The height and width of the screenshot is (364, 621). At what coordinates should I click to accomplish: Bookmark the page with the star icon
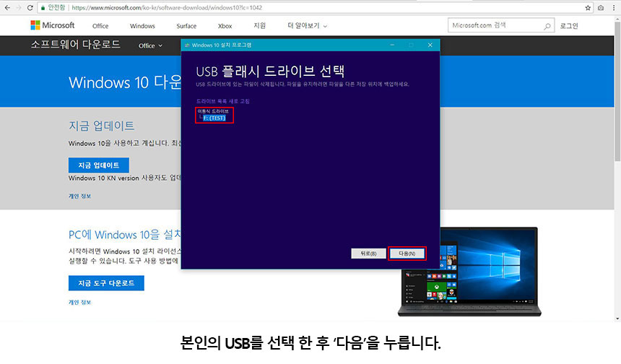click(x=588, y=7)
